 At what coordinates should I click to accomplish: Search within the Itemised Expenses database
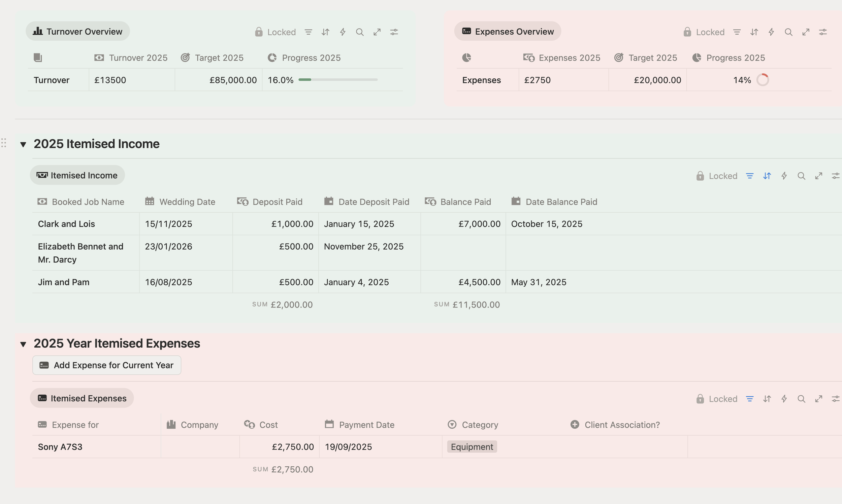[801, 399]
